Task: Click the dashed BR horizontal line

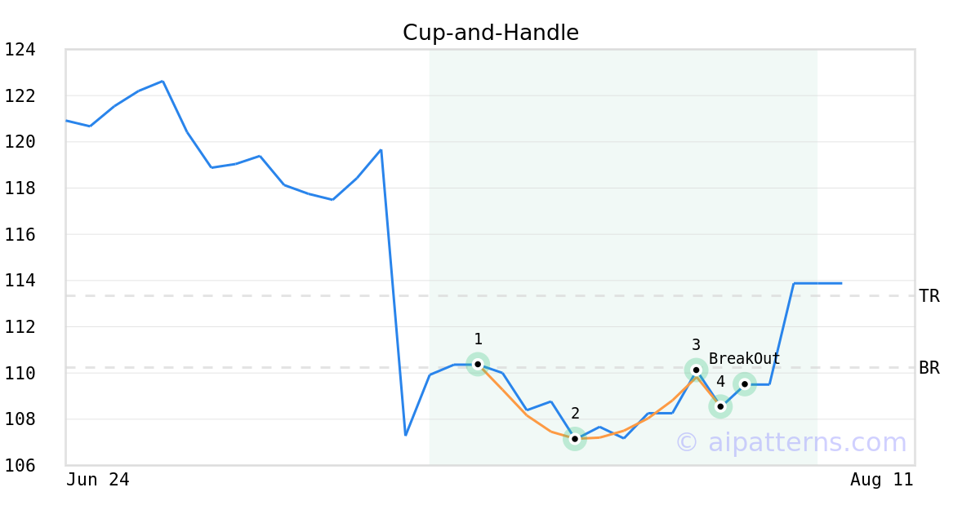Action: (x=245, y=368)
